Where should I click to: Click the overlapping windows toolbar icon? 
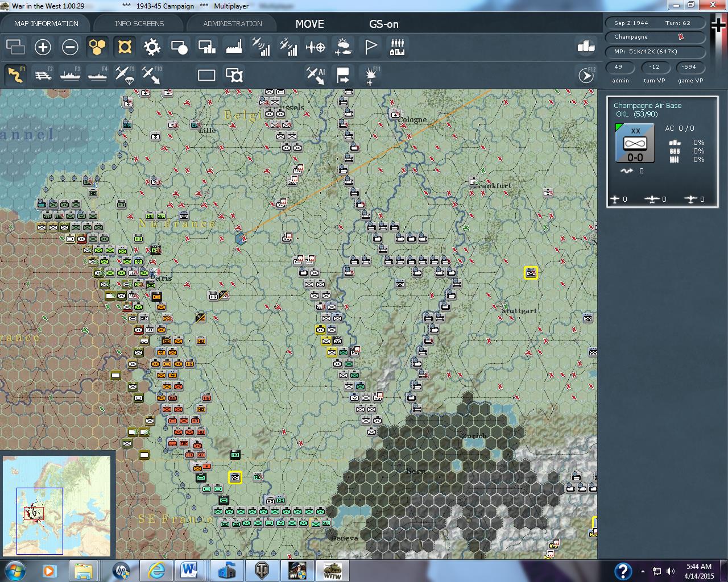(x=15, y=47)
